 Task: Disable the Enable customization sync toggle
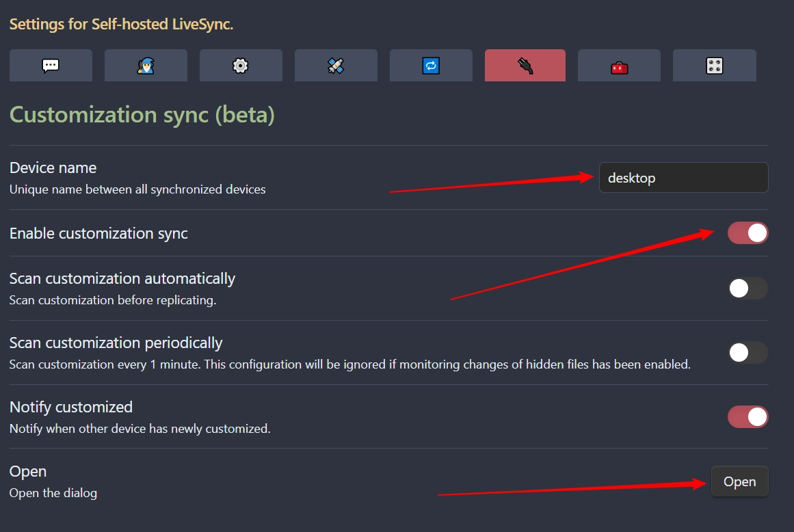click(748, 233)
